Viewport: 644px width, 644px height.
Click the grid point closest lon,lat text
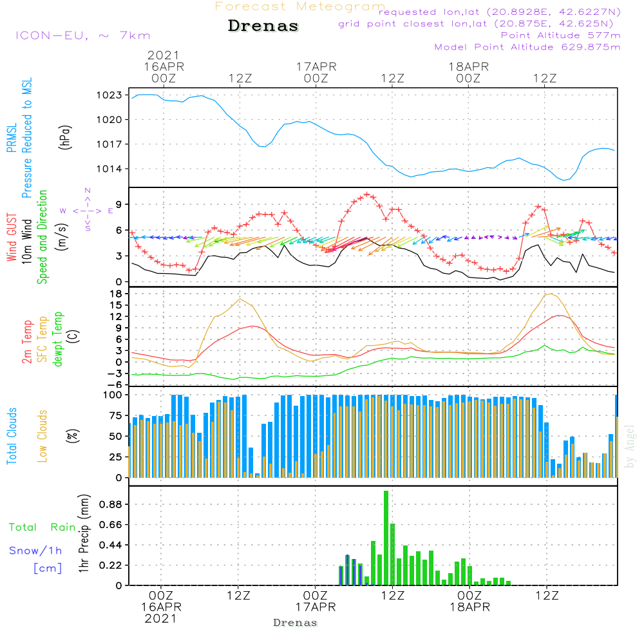(x=476, y=24)
